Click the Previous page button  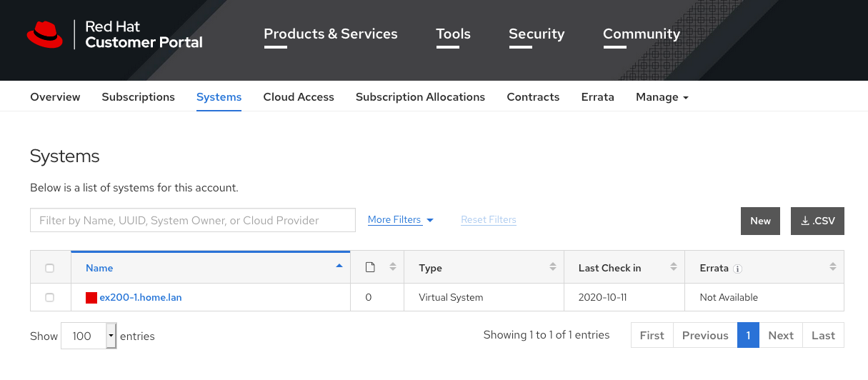click(x=705, y=335)
